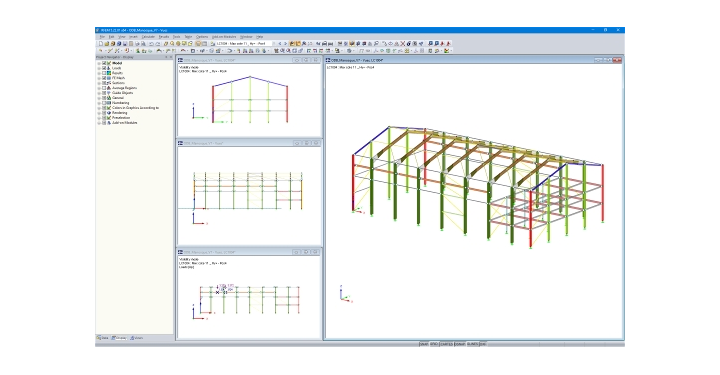Click the rightmost colorful icon on second toolbar
The width and height of the screenshot is (720, 375).
click(446, 50)
